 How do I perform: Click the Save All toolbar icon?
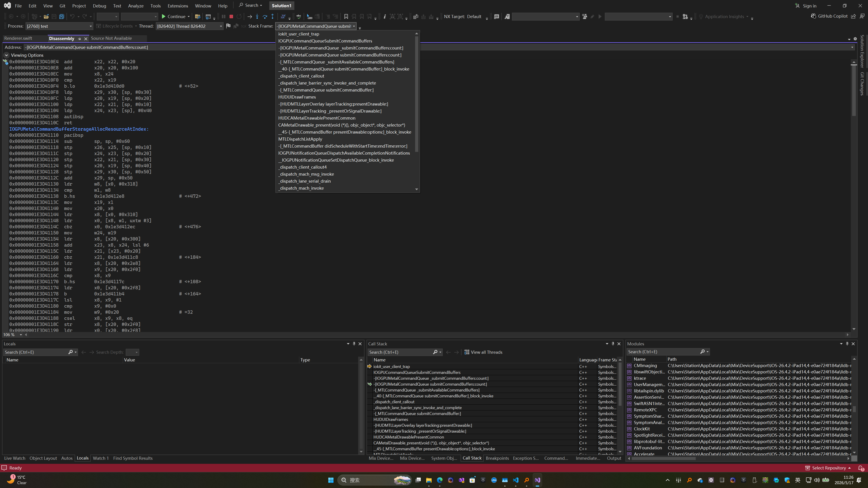[x=62, y=17]
